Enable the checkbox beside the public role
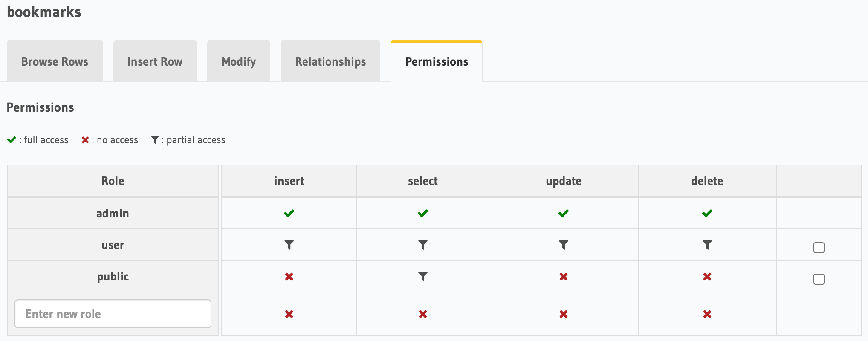The height and width of the screenshot is (341, 868). [819, 279]
